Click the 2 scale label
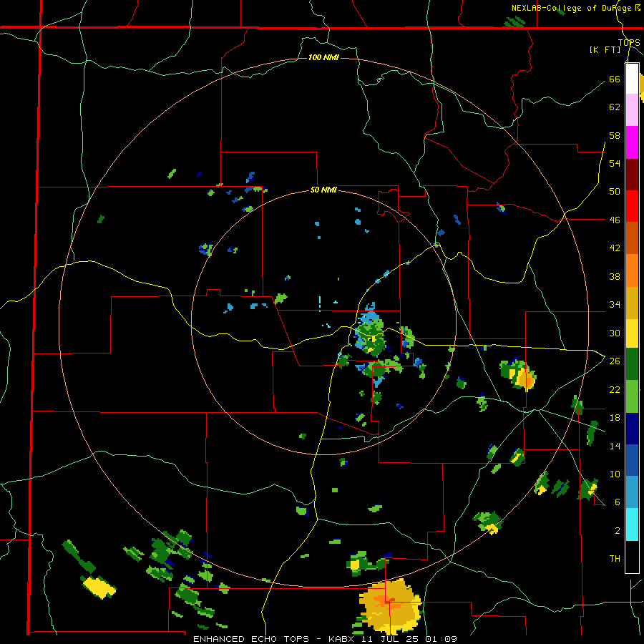The image size is (644, 644). pyautogui.click(x=617, y=530)
